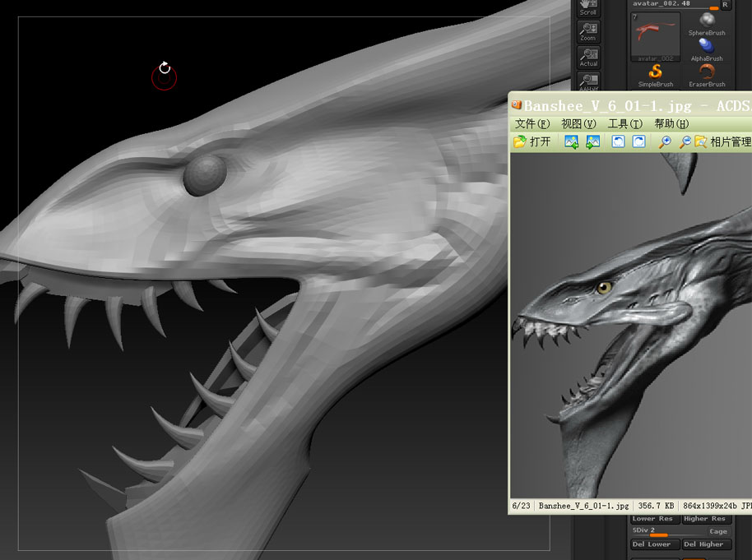Activate the AAHalf view button

click(x=588, y=81)
